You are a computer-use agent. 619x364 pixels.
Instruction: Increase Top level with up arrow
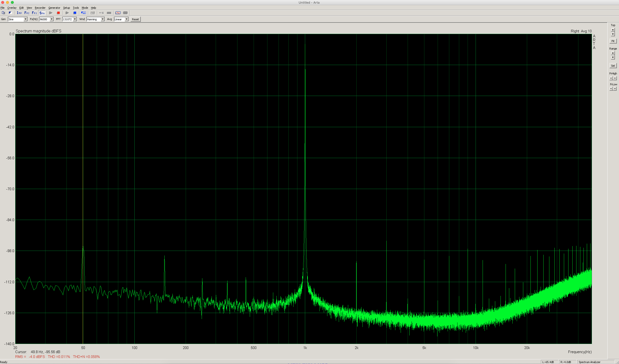coord(613,30)
